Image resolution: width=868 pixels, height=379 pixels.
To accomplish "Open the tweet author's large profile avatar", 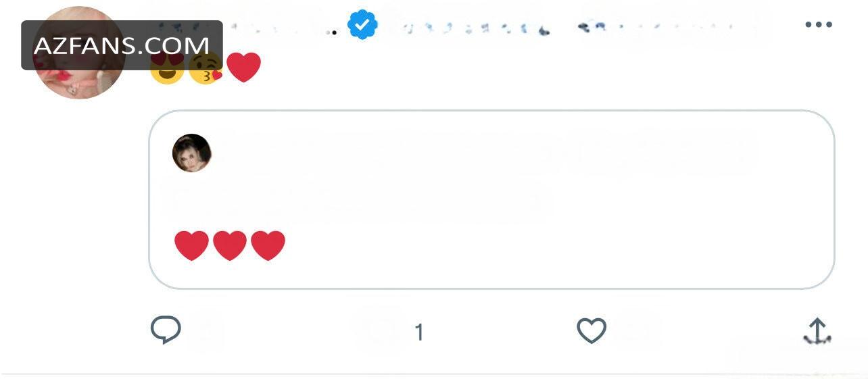I will click(79, 53).
